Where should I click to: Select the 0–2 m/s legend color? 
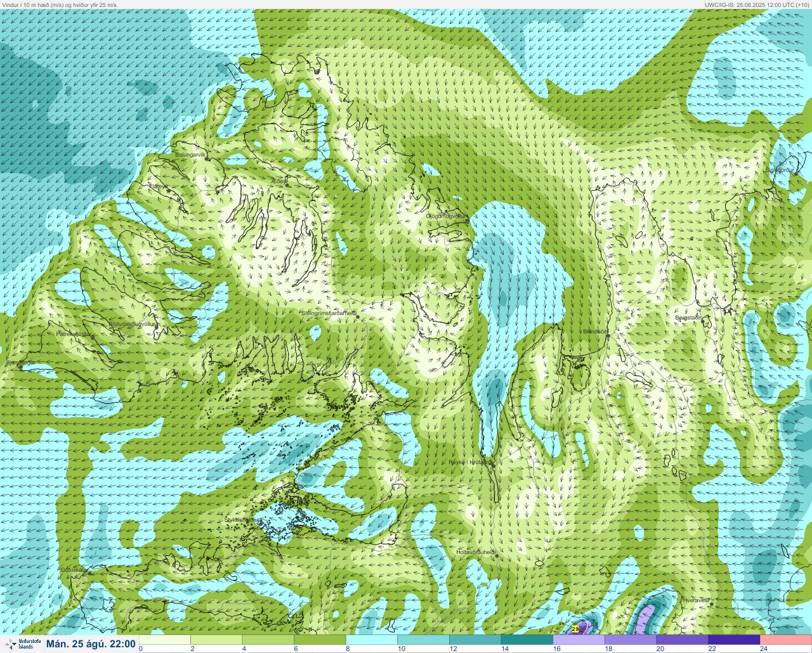point(166,639)
